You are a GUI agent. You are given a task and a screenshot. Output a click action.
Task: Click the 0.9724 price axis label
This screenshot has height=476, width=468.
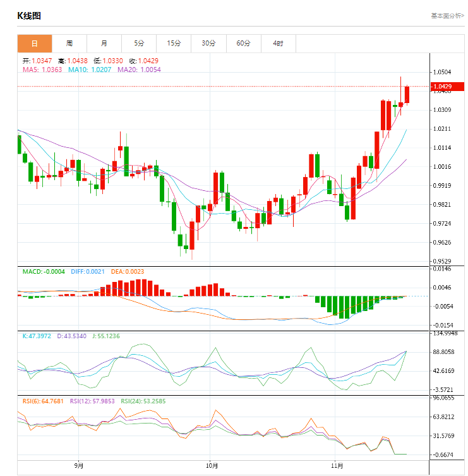click(x=442, y=223)
